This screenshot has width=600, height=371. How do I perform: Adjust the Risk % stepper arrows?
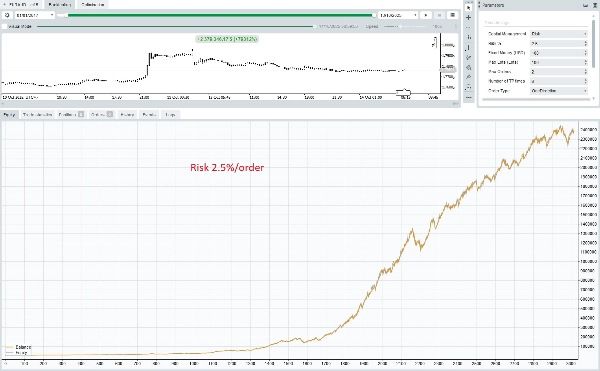585,43
